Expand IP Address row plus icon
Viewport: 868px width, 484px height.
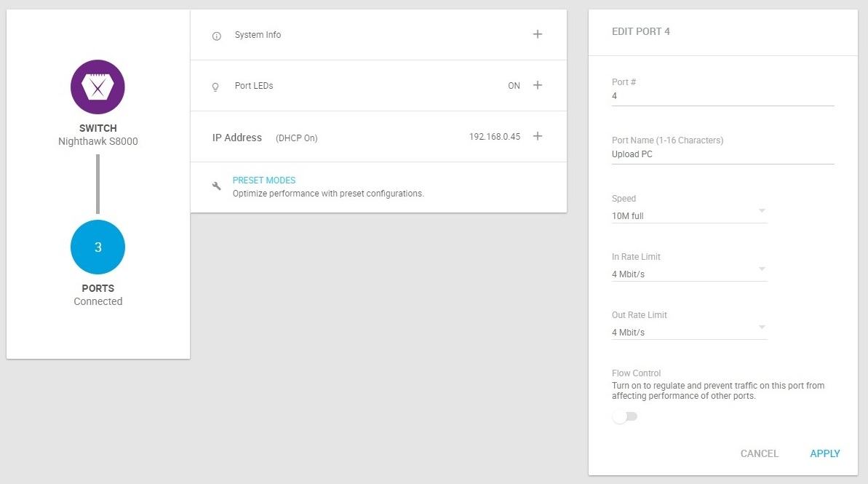[537, 136]
